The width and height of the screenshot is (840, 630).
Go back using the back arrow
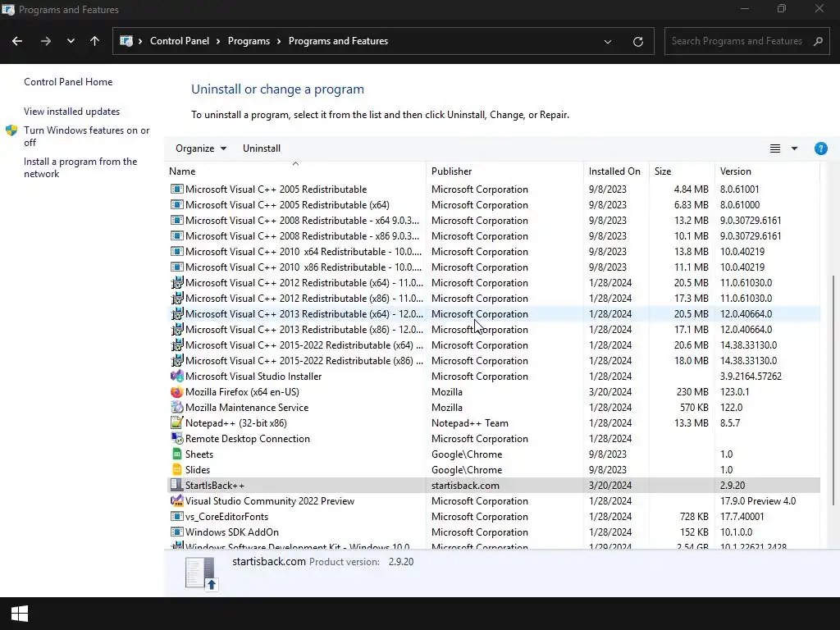click(17, 41)
